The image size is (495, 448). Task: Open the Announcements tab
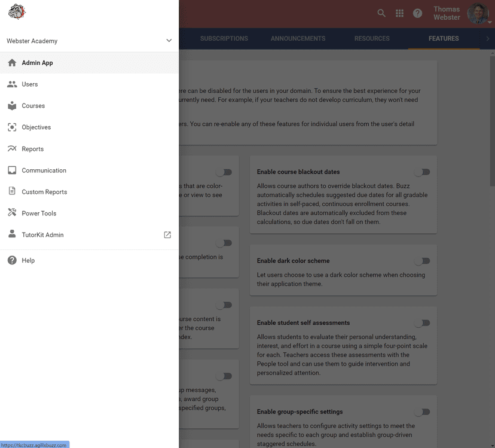tap(298, 38)
